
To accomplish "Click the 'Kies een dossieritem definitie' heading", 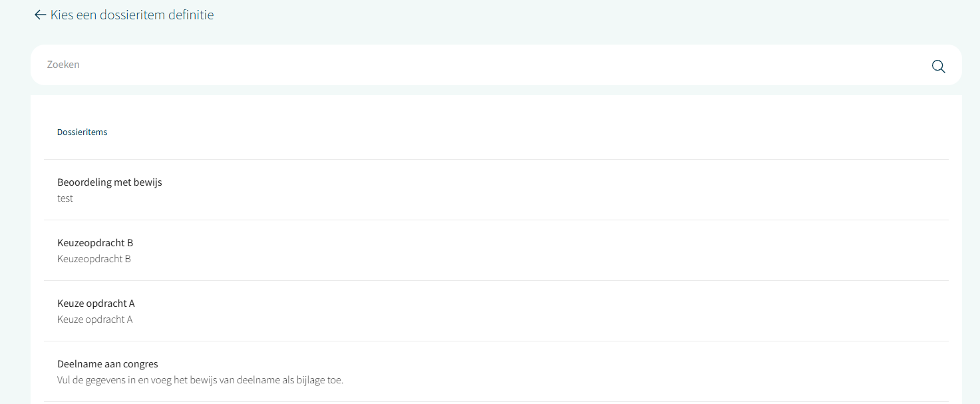I will (132, 15).
